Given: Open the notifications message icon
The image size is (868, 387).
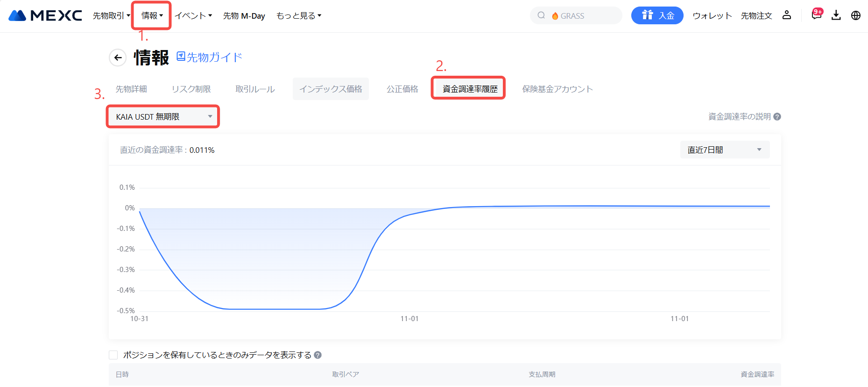Looking at the screenshot, I should click(x=816, y=15).
